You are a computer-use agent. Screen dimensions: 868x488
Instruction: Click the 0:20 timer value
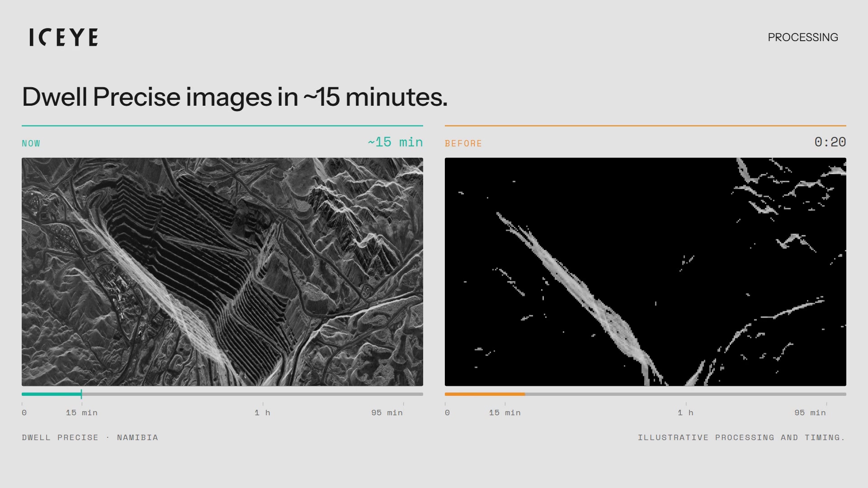[x=830, y=142]
